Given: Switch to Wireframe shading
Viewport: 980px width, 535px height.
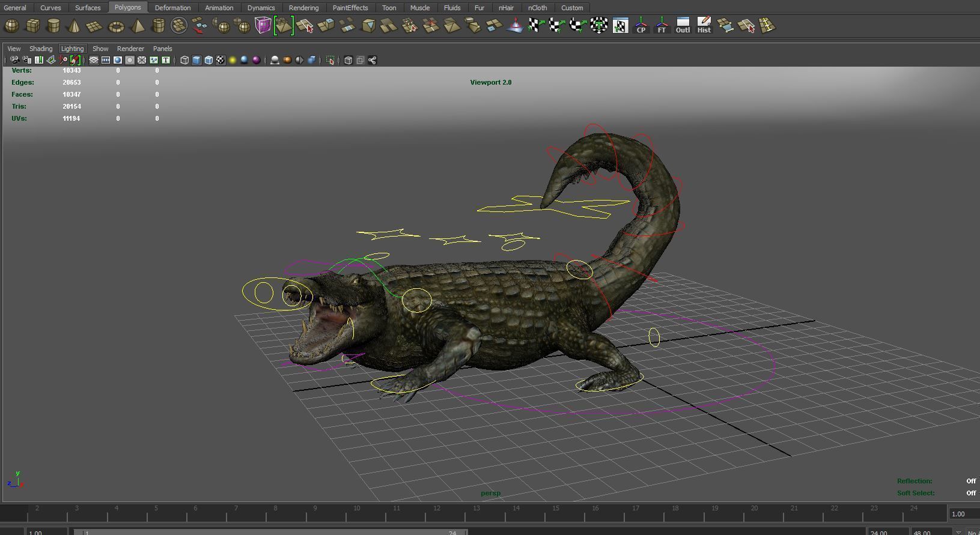Looking at the screenshot, I should tap(184, 60).
